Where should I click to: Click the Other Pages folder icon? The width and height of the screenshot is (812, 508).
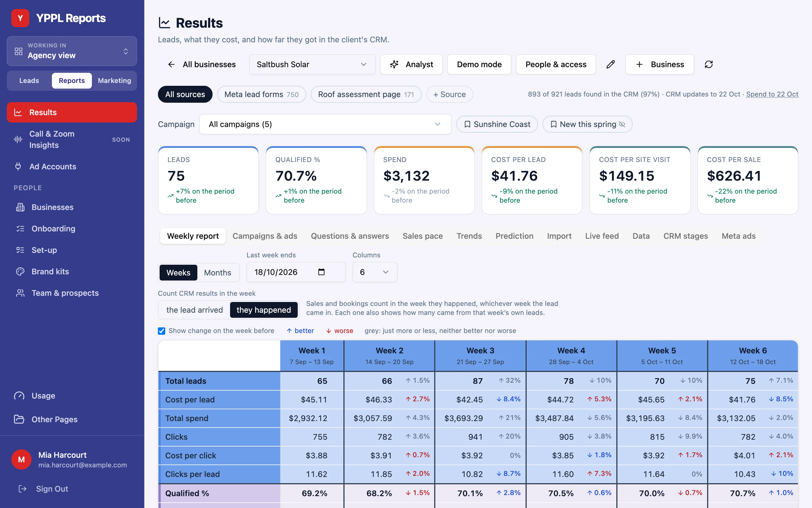[x=19, y=419]
